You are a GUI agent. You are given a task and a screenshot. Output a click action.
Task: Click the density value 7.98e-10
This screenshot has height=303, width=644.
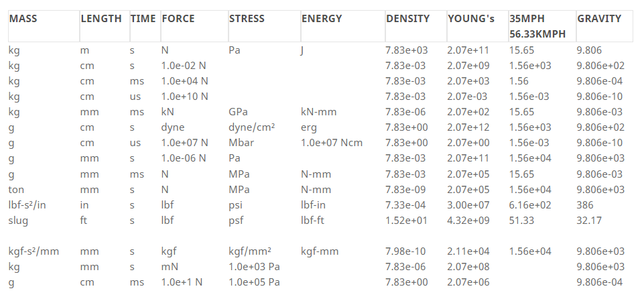click(x=406, y=251)
